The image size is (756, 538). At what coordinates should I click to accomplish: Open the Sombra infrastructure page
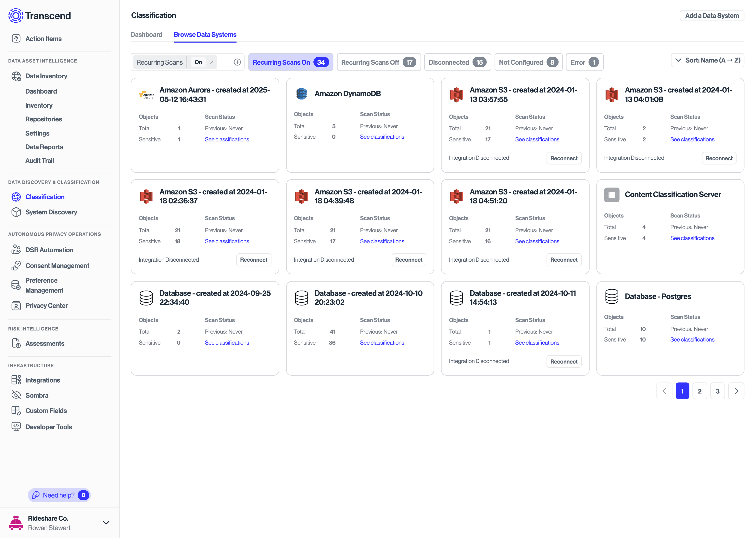click(x=37, y=395)
